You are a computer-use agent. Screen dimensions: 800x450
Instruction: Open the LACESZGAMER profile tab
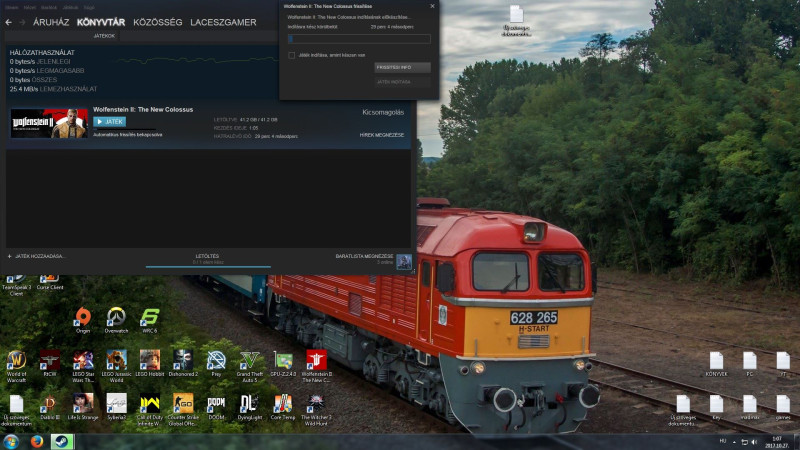click(223, 22)
